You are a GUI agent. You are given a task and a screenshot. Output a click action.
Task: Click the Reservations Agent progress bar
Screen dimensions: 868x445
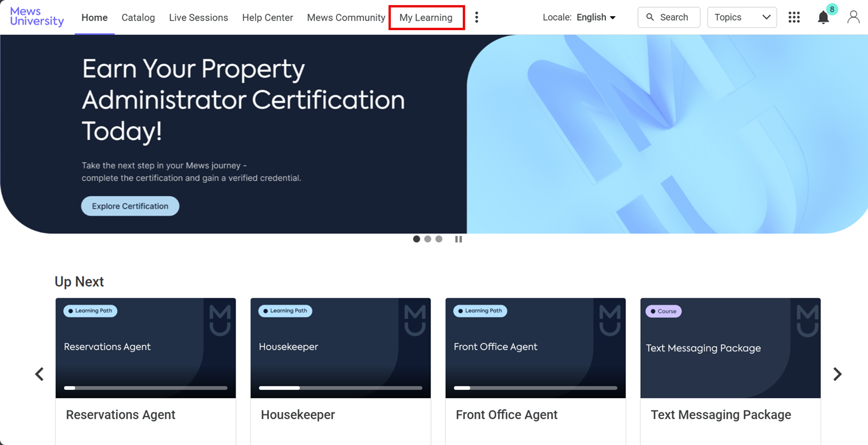point(146,388)
